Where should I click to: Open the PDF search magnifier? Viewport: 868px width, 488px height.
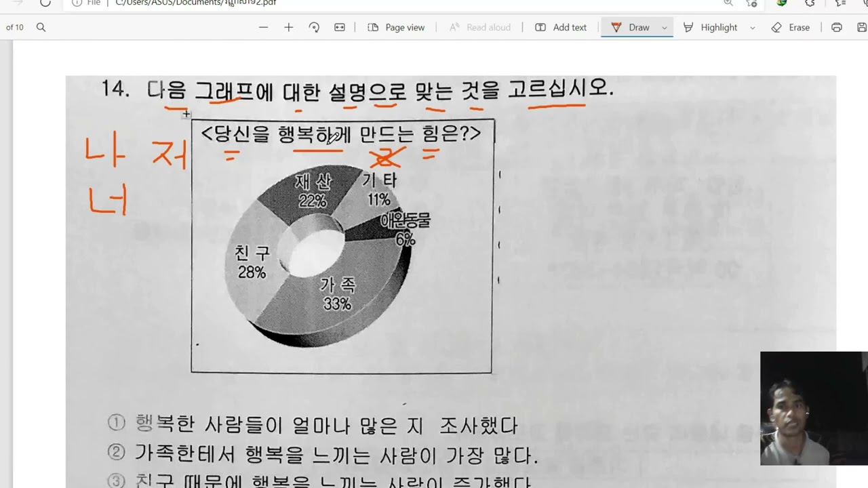click(x=41, y=27)
